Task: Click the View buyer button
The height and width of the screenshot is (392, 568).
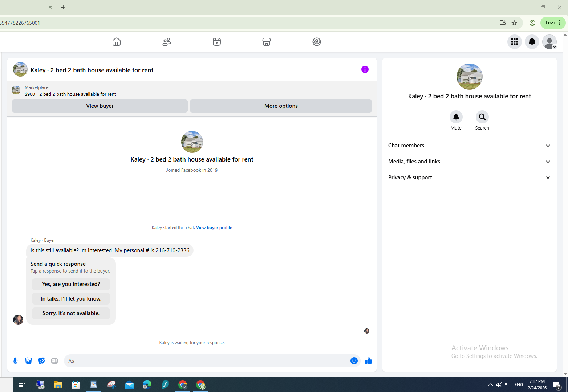Action: pyautogui.click(x=100, y=106)
